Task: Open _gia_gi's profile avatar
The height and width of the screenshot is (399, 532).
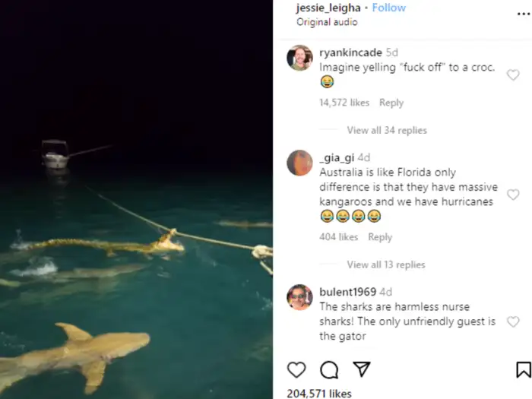Action: (x=299, y=163)
